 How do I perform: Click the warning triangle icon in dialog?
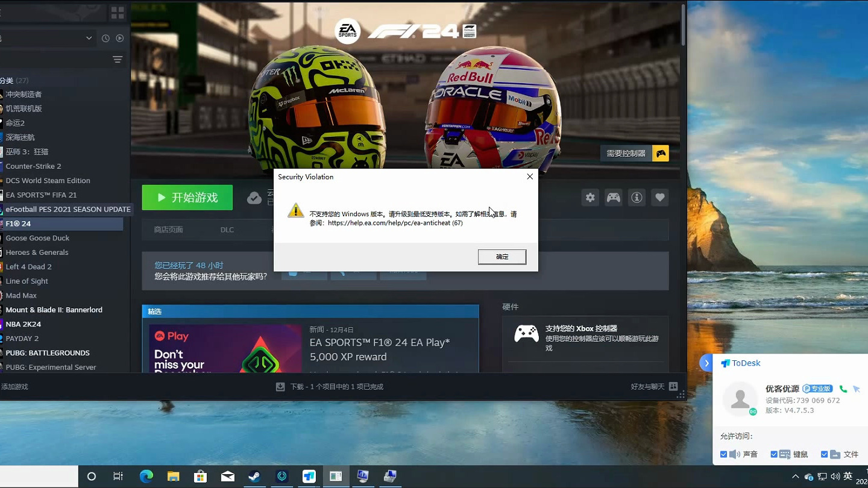(x=295, y=210)
